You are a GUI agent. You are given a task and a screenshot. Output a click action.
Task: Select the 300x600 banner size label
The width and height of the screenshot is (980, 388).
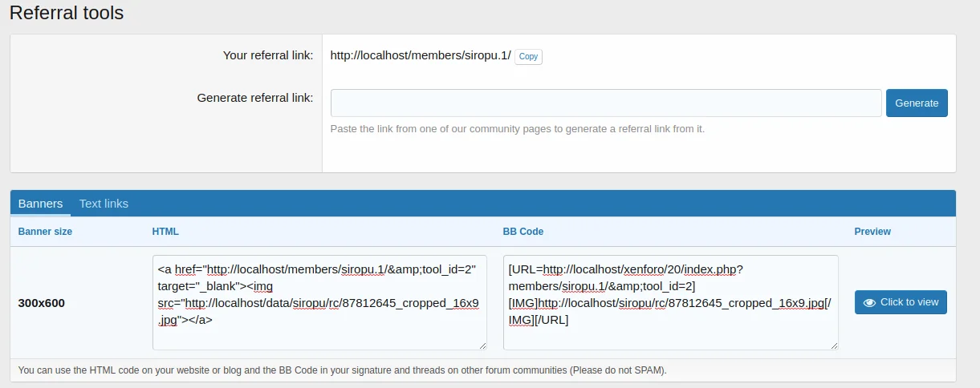42,303
